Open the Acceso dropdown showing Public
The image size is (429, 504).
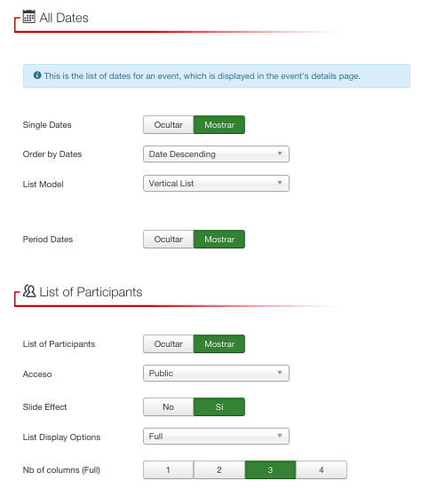click(216, 374)
